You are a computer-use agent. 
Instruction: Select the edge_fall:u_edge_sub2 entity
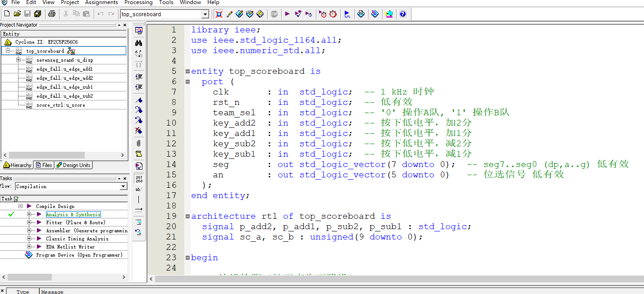(64, 96)
